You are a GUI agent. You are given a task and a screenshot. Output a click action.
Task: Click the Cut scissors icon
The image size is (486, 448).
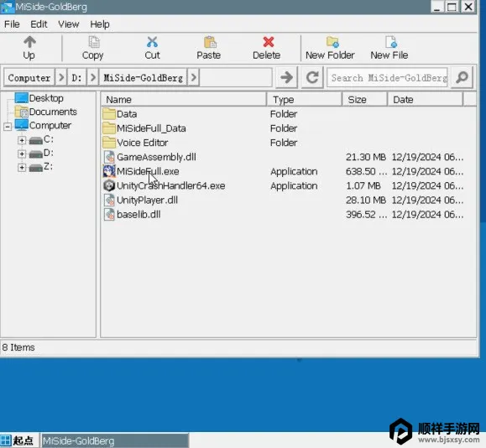click(x=152, y=42)
